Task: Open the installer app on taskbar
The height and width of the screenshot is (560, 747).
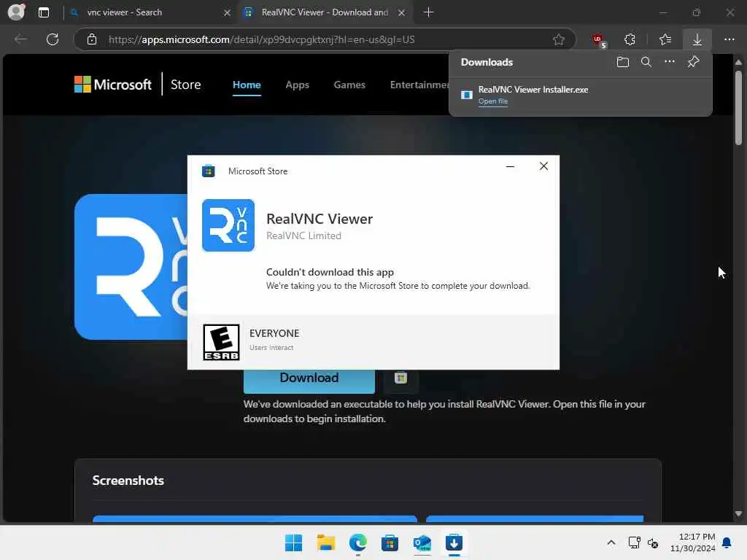Action: (x=454, y=542)
